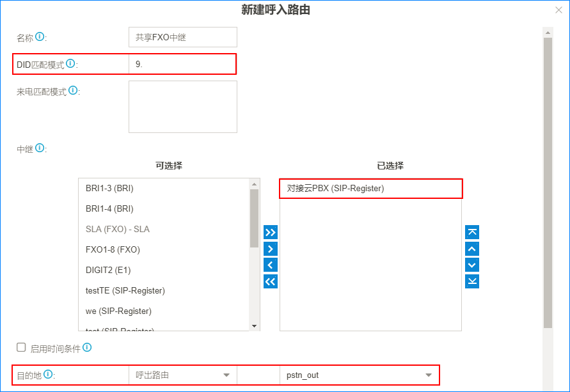The width and height of the screenshot is (570, 392).
Task: Move selected trunk to top of list
Action: click(x=472, y=232)
